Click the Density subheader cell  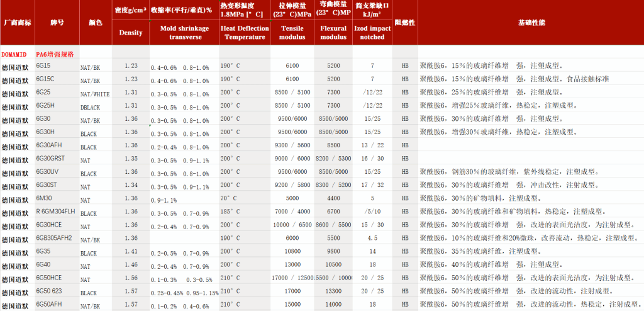point(131,33)
